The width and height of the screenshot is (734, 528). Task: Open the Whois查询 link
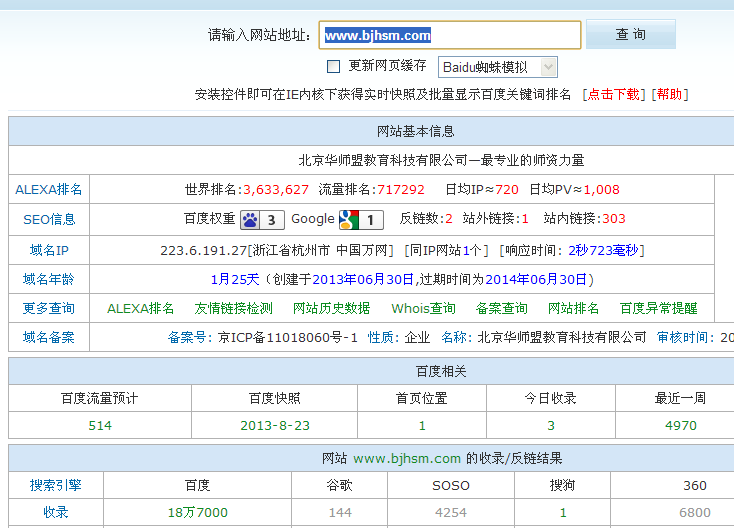click(424, 308)
